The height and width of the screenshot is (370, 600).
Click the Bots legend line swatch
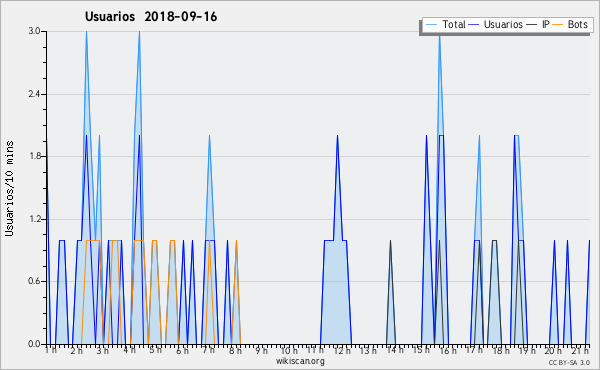558,24
